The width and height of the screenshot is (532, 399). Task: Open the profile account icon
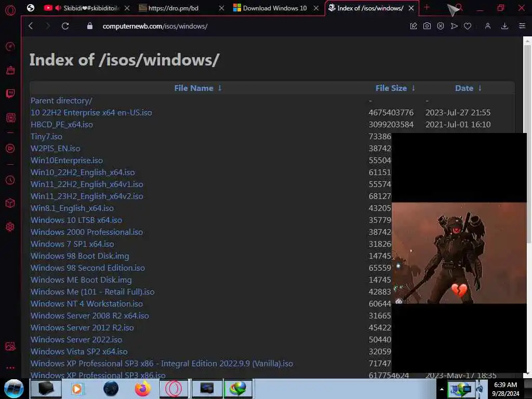coord(487,26)
